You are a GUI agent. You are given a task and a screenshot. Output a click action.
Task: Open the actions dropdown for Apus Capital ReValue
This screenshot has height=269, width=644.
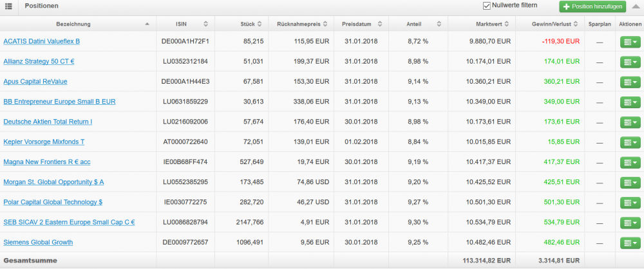point(629,82)
